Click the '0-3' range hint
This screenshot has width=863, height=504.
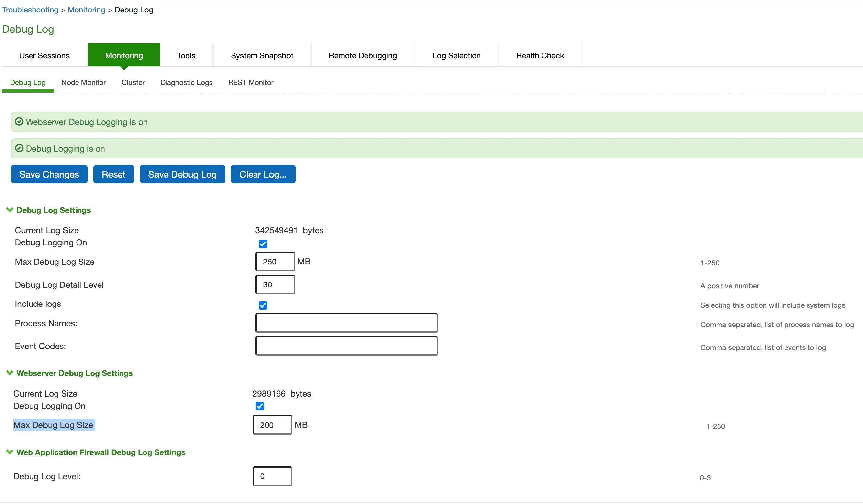click(x=705, y=478)
